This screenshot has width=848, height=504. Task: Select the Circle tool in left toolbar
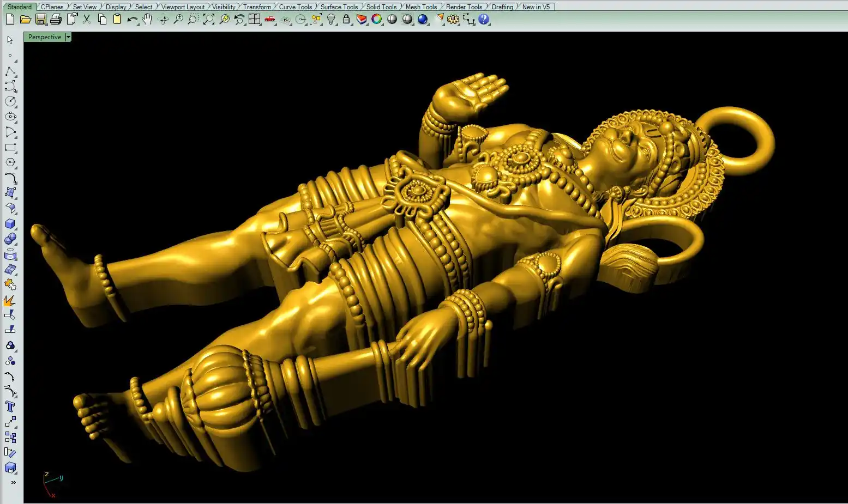coord(10,101)
